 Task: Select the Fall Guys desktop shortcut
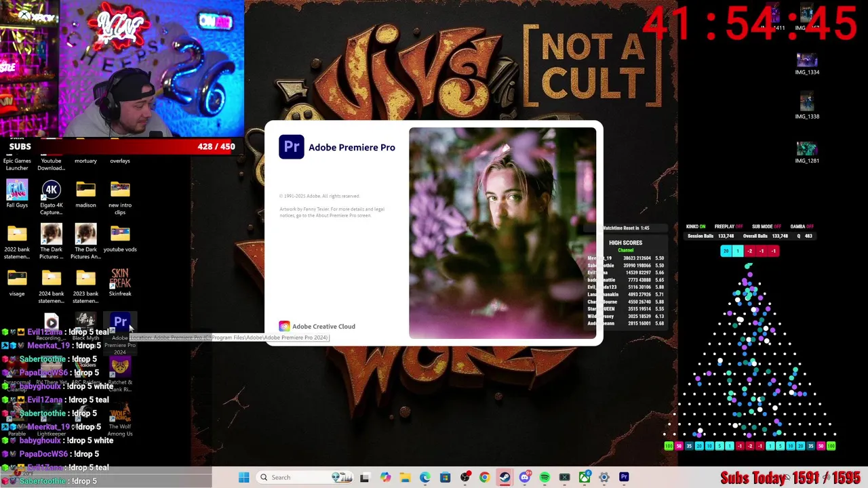pyautogui.click(x=17, y=194)
